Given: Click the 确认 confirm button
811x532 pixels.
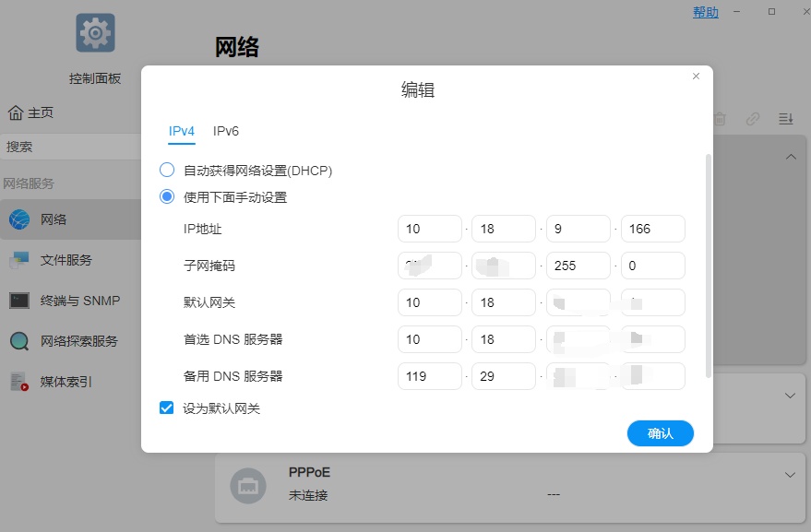Looking at the screenshot, I should coord(661,433).
